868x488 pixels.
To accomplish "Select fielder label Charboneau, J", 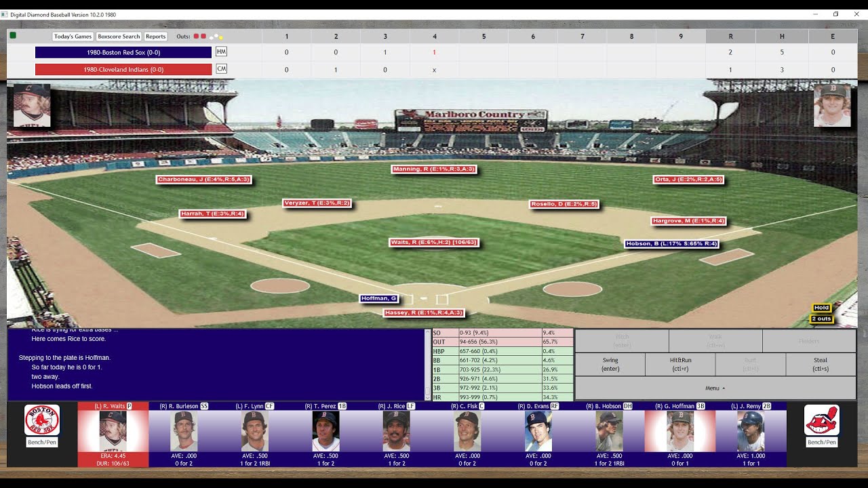I will click(x=204, y=180).
